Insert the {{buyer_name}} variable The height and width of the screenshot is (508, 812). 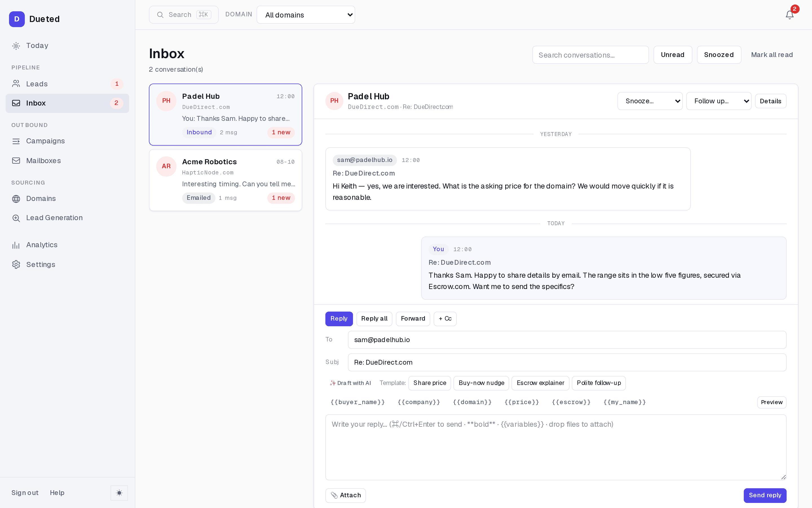coord(357,402)
